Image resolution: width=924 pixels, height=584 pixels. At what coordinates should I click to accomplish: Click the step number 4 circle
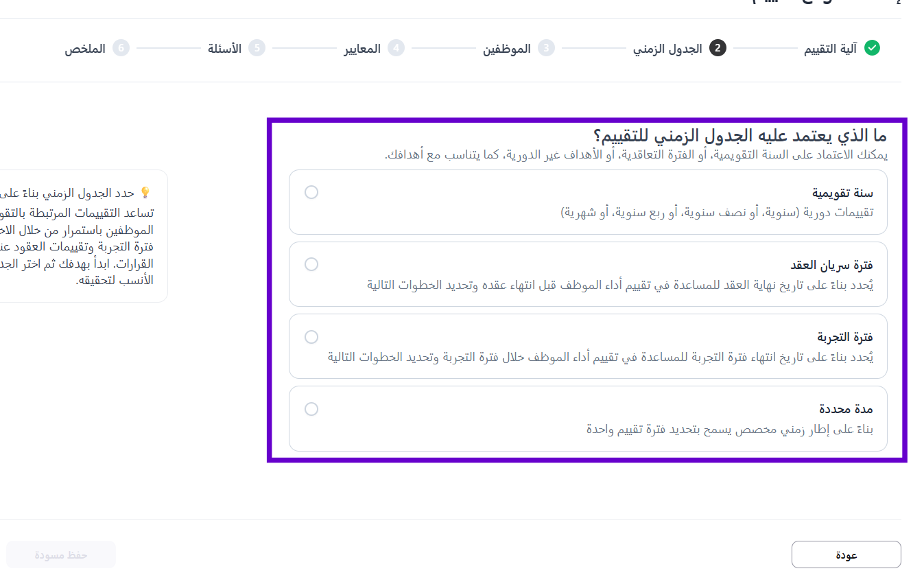[396, 48]
